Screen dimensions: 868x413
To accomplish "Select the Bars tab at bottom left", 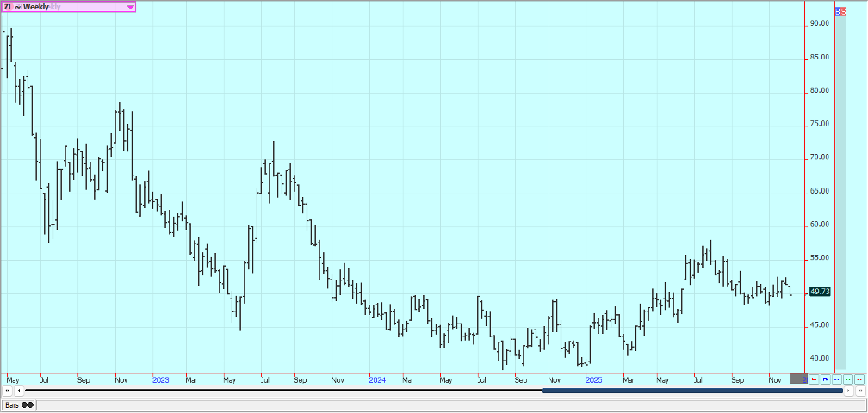I will coord(12,404).
